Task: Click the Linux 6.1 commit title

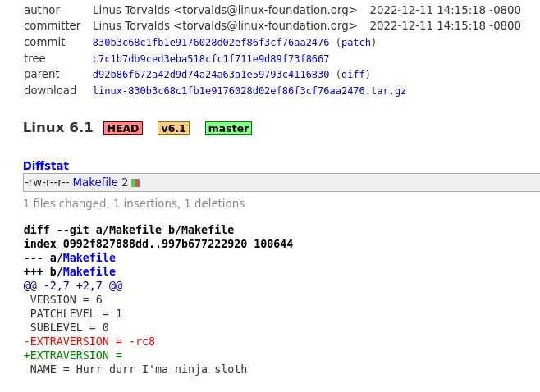Action: [x=57, y=128]
